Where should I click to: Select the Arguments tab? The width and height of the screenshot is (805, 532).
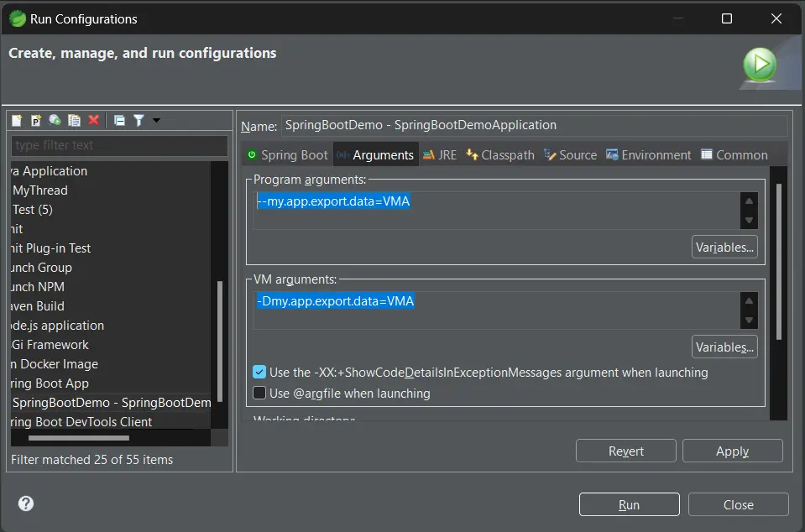(x=375, y=155)
